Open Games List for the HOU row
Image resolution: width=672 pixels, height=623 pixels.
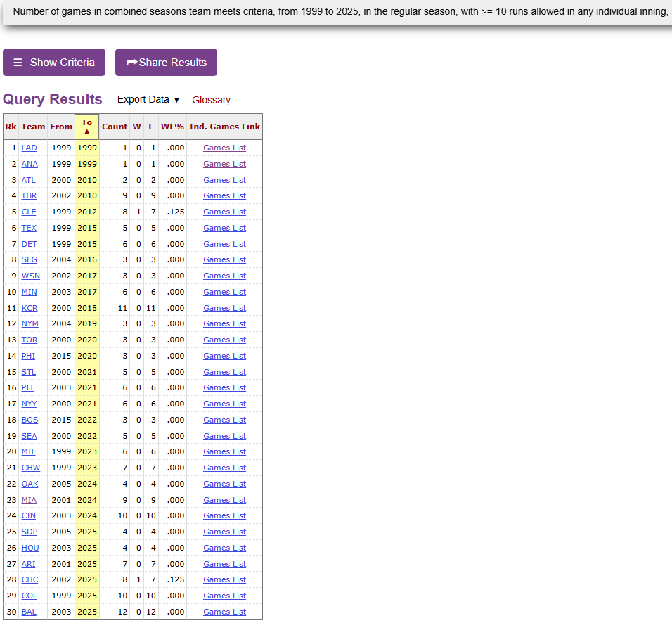224,548
